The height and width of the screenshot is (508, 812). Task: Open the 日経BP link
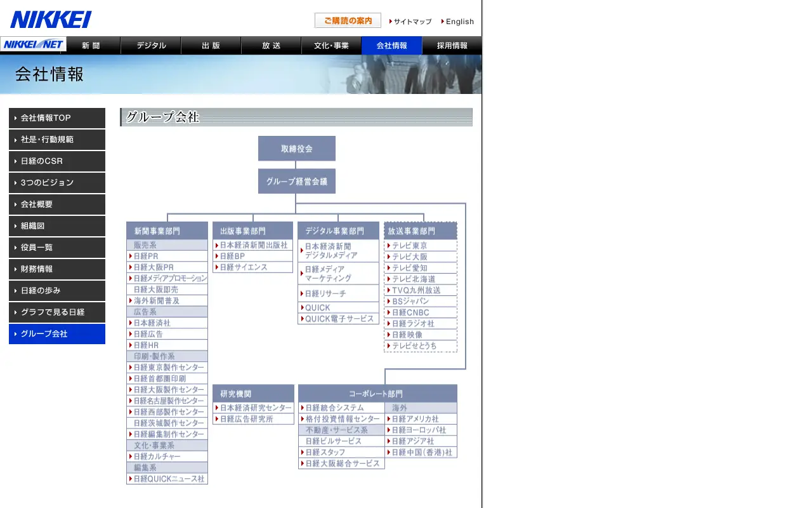click(x=253, y=256)
